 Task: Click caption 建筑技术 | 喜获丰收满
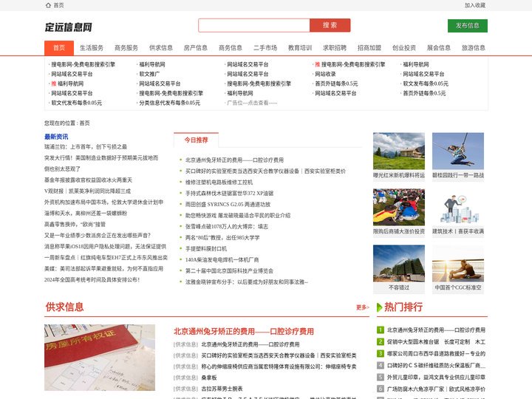[x=458, y=231]
